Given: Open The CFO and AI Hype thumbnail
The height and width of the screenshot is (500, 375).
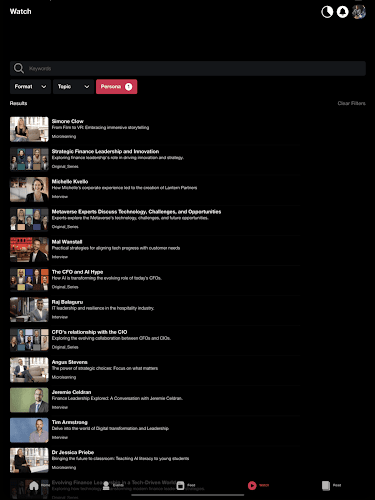Looking at the screenshot, I should (29, 280).
